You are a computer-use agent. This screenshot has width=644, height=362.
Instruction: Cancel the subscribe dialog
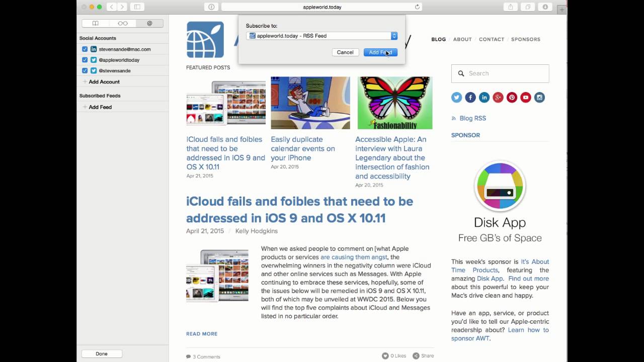[x=345, y=52]
